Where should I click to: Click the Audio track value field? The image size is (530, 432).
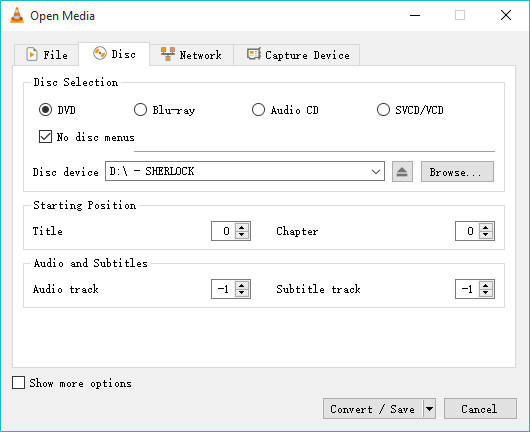point(223,289)
